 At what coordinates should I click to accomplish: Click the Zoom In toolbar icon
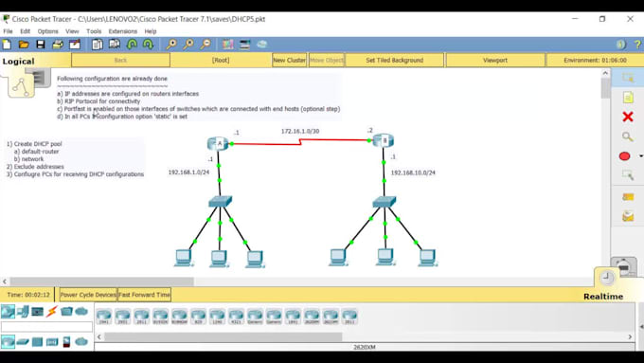[171, 45]
